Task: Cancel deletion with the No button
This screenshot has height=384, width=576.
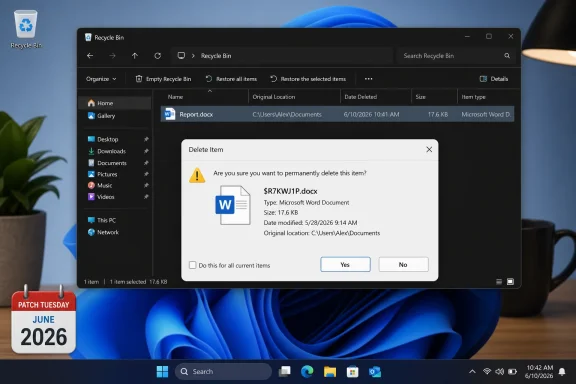Action: (x=403, y=265)
